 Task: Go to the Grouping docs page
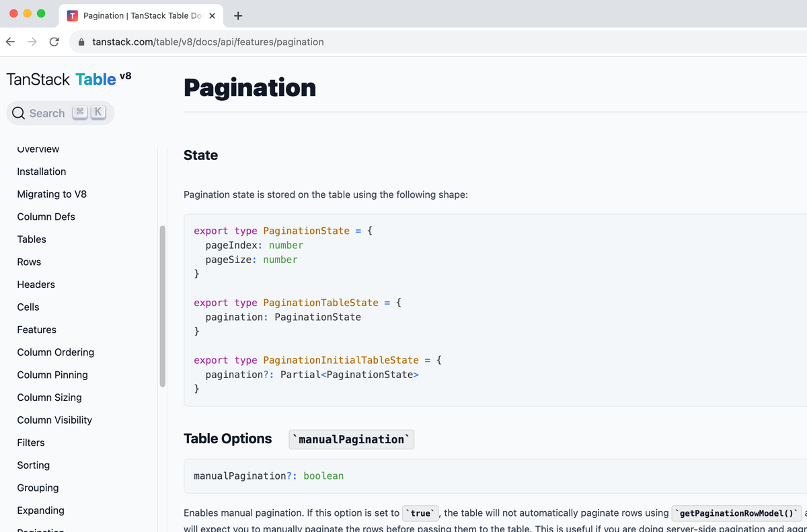pyautogui.click(x=38, y=488)
